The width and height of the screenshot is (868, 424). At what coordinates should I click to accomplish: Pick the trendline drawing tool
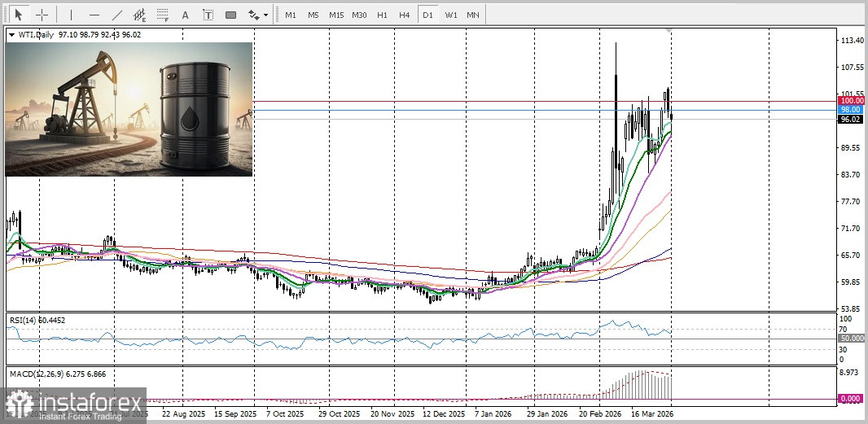tap(116, 15)
